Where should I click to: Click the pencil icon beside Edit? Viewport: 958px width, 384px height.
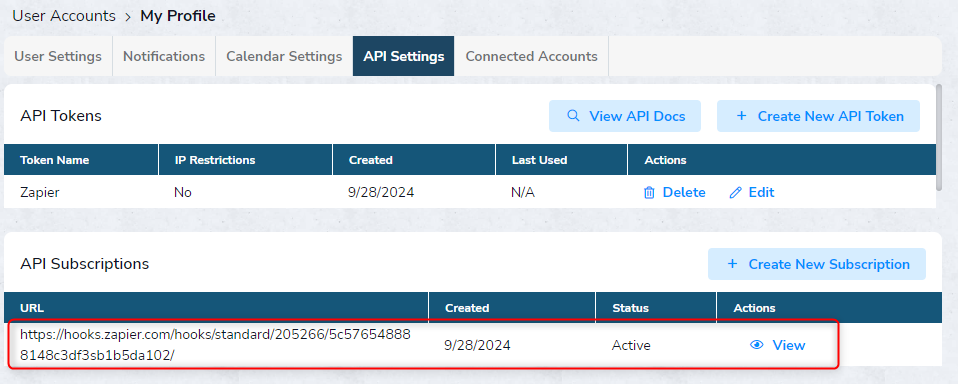click(x=736, y=193)
